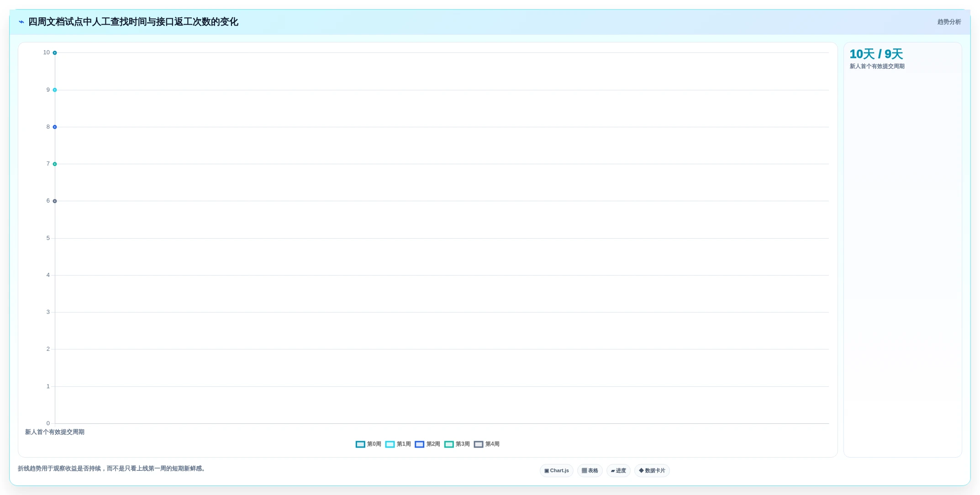
Task: Click the 10天 / 9天 metric value
Action: click(x=876, y=54)
